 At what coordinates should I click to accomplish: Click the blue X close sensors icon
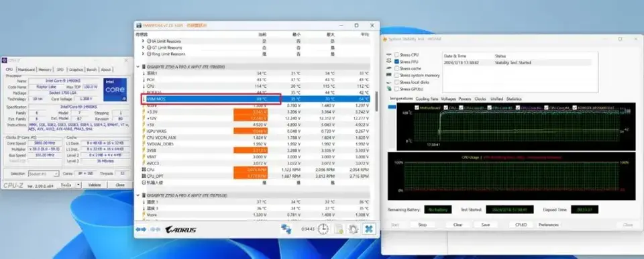[369, 229]
